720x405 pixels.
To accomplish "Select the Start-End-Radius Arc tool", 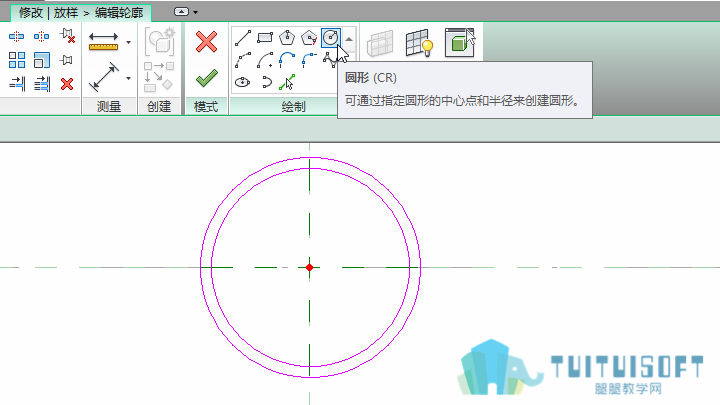I will tap(243, 60).
